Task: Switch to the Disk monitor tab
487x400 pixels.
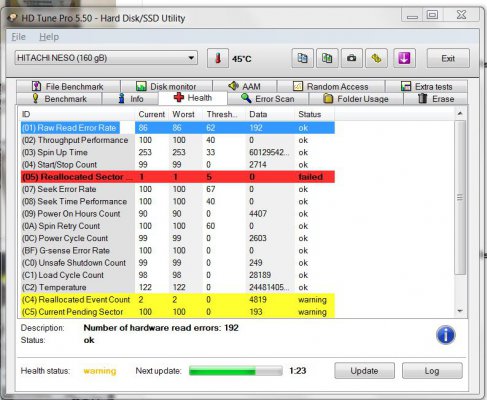Action: pos(166,86)
